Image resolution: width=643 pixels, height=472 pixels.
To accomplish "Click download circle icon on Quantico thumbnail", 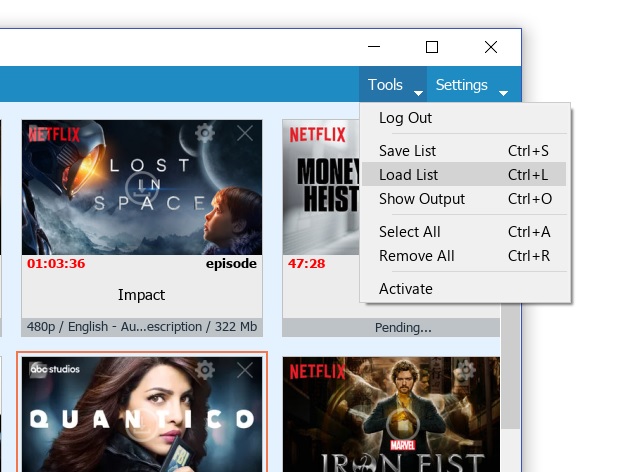I will point(142,424).
